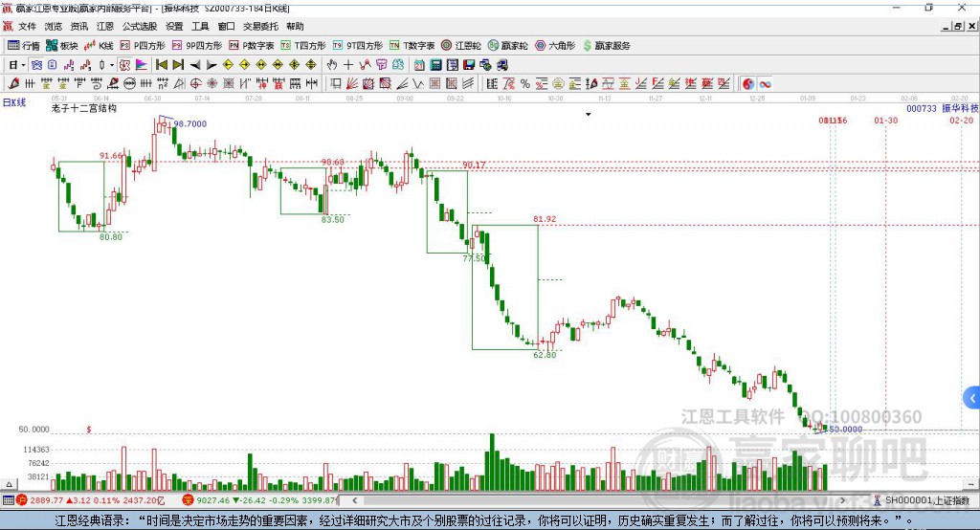Open the 六角形 hexagon tool
980x530 pixels.
(555, 46)
